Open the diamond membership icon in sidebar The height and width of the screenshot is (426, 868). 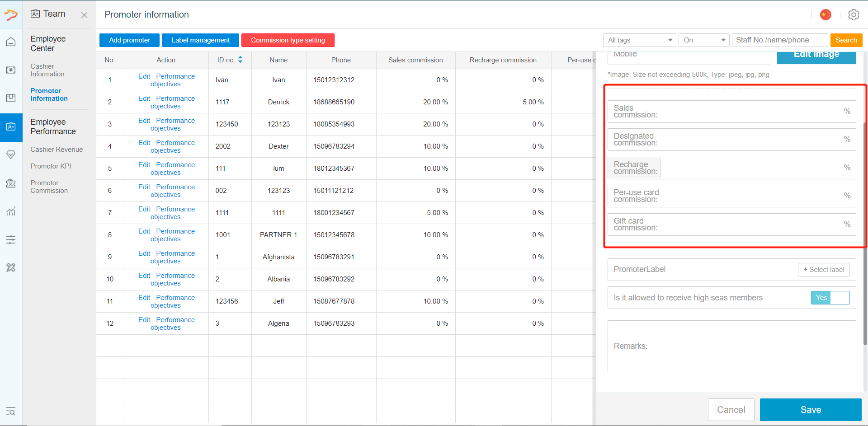pyautogui.click(x=11, y=154)
